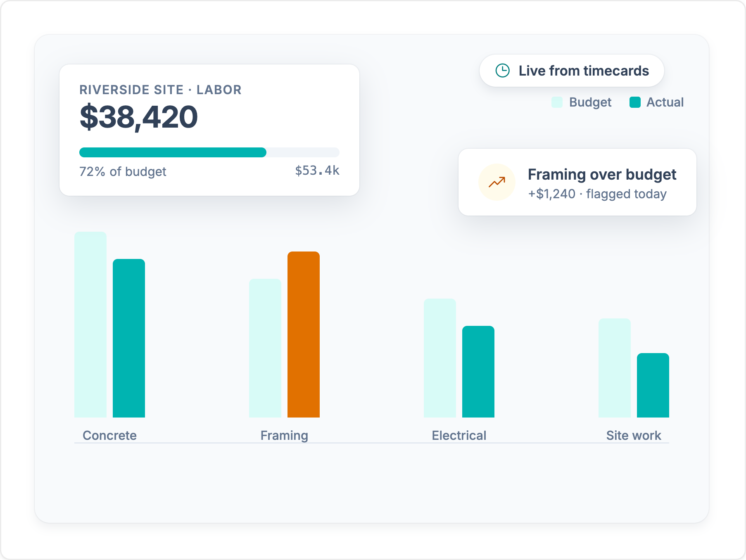Select the Electrical actual bar
746x560 pixels.
coord(478,372)
